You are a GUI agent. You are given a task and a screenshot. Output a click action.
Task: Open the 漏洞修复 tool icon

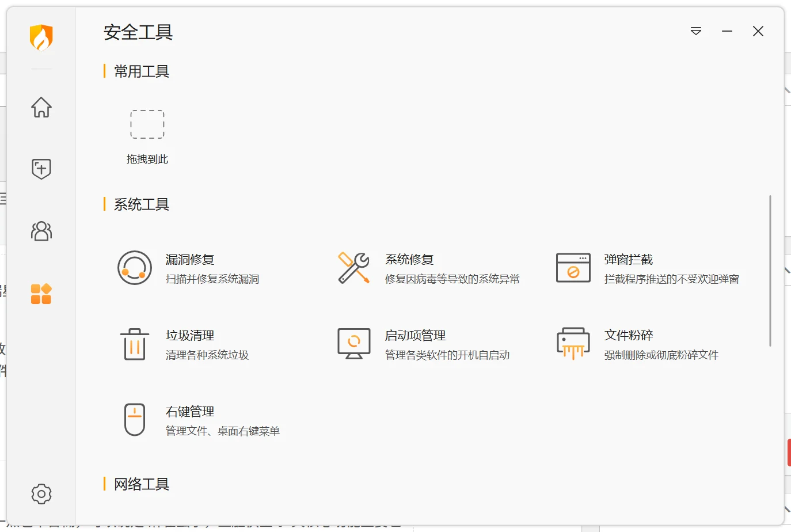pyautogui.click(x=135, y=268)
